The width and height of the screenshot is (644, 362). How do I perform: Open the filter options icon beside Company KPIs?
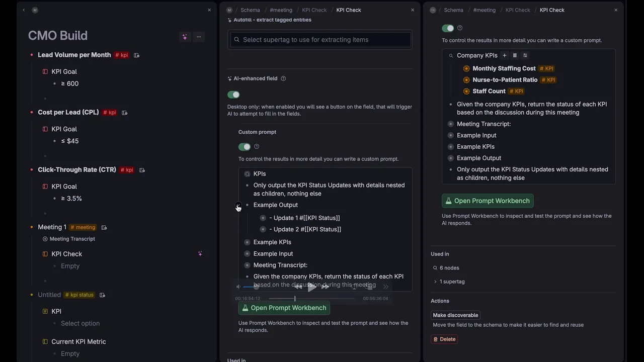click(x=525, y=55)
